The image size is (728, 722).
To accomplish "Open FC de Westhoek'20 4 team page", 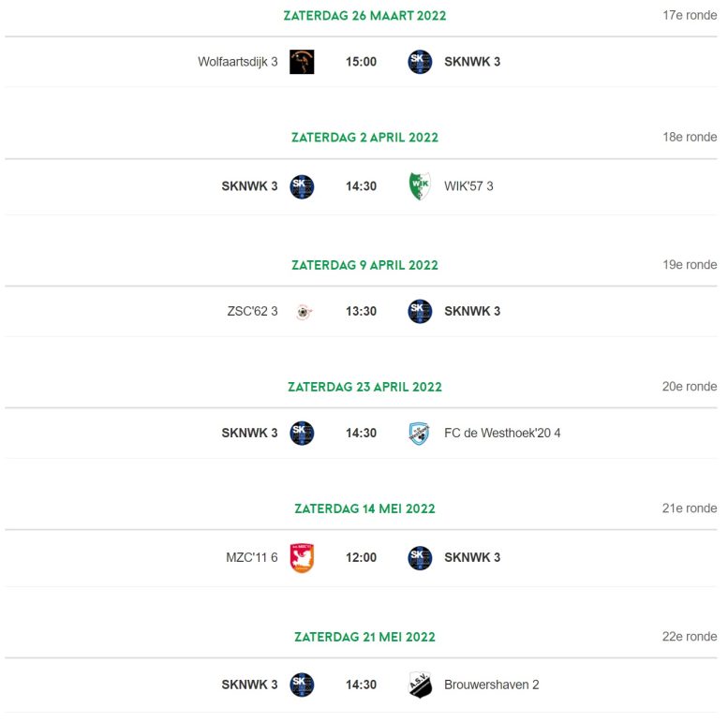I will (502, 433).
